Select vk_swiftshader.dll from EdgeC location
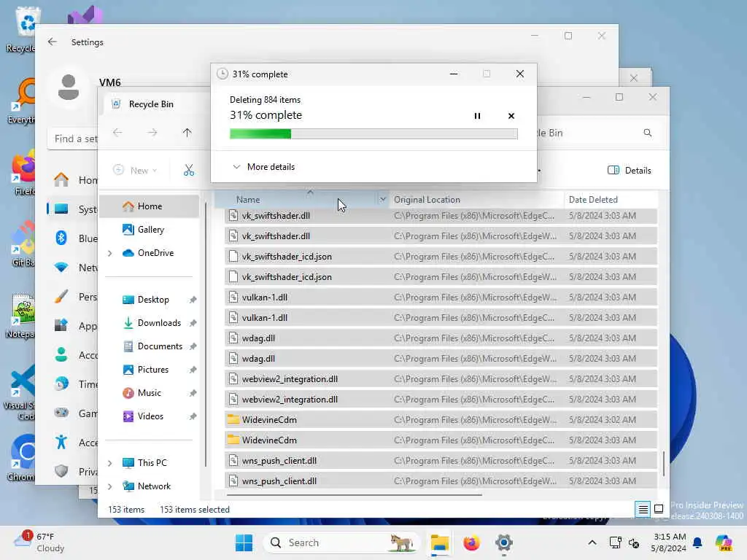 pyautogui.click(x=441, y=216)
